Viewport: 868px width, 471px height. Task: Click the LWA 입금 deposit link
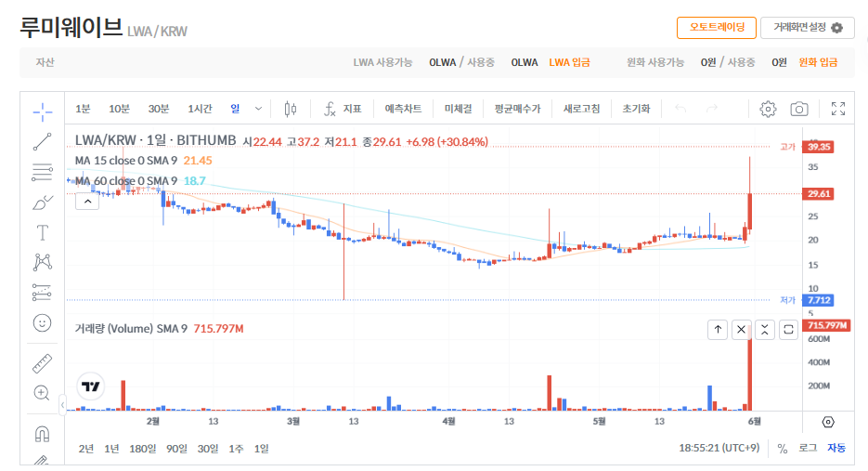coord(570,62)
